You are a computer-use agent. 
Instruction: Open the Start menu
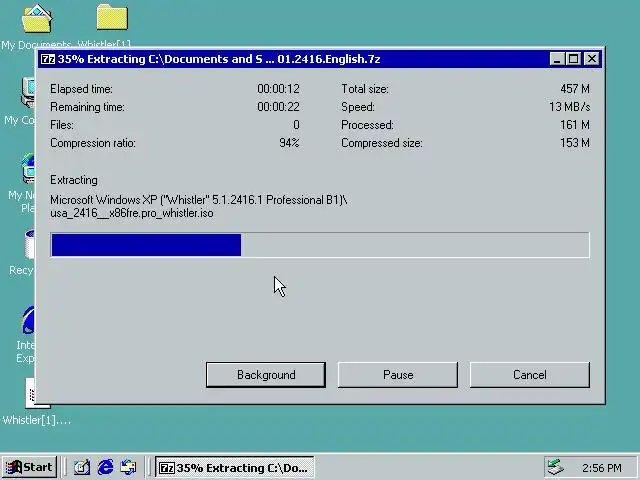click(x=29, y=467)
